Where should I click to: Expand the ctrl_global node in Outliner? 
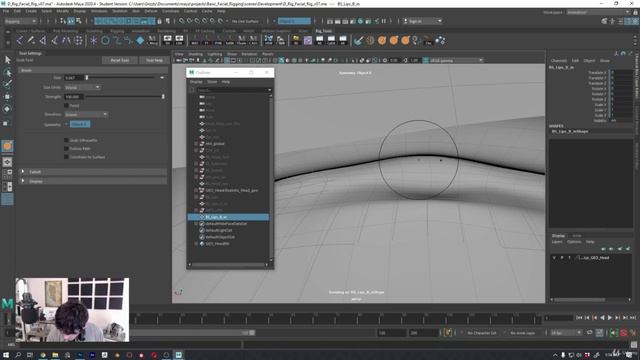point(196,144)
